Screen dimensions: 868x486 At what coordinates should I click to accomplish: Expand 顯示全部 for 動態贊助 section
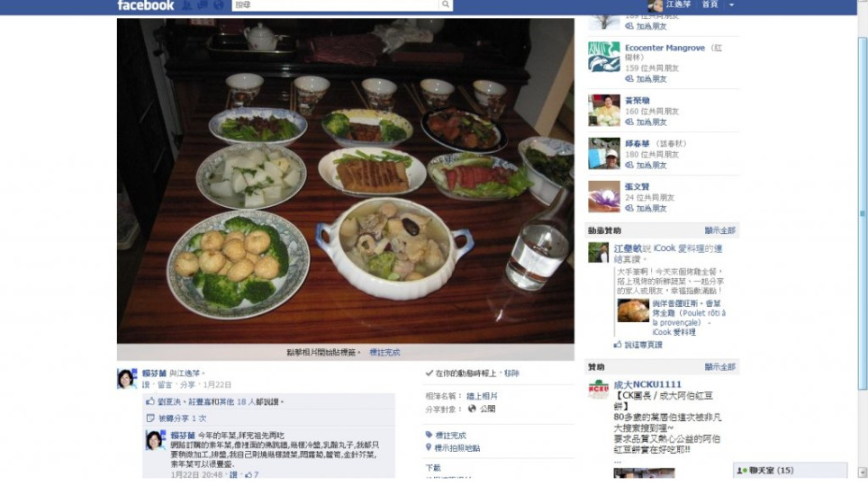pos(719,230)
